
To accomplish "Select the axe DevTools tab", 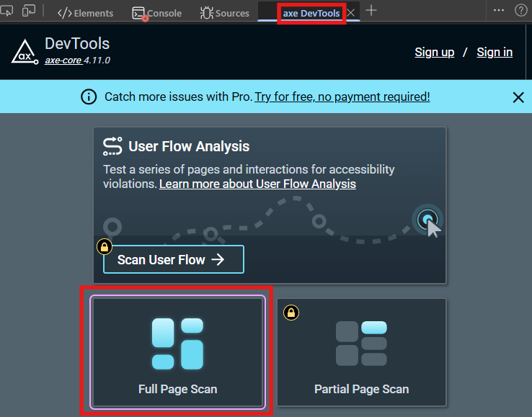I will click(x=311, y=13).
